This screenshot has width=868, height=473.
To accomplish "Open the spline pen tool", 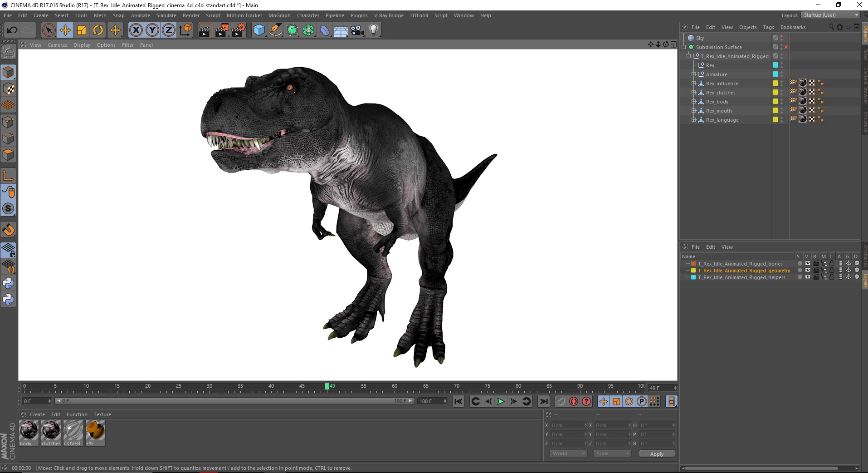I will [x=275, y=30].
